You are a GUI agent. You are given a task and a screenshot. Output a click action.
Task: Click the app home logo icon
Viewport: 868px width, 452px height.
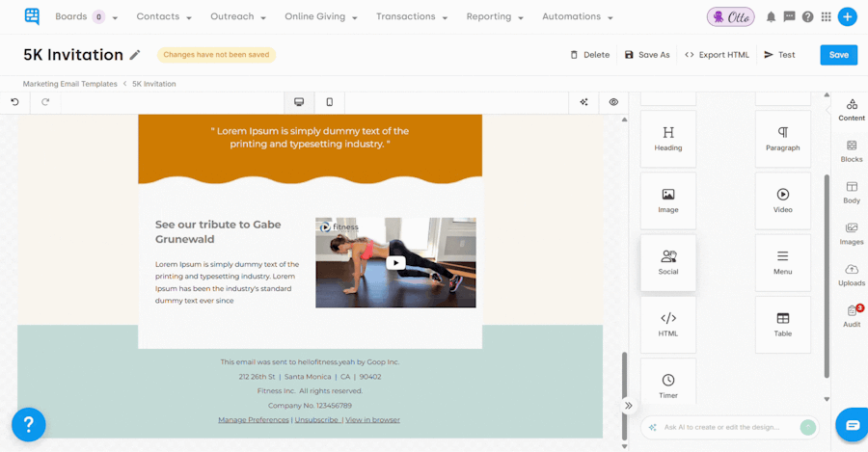coord(32,16)
